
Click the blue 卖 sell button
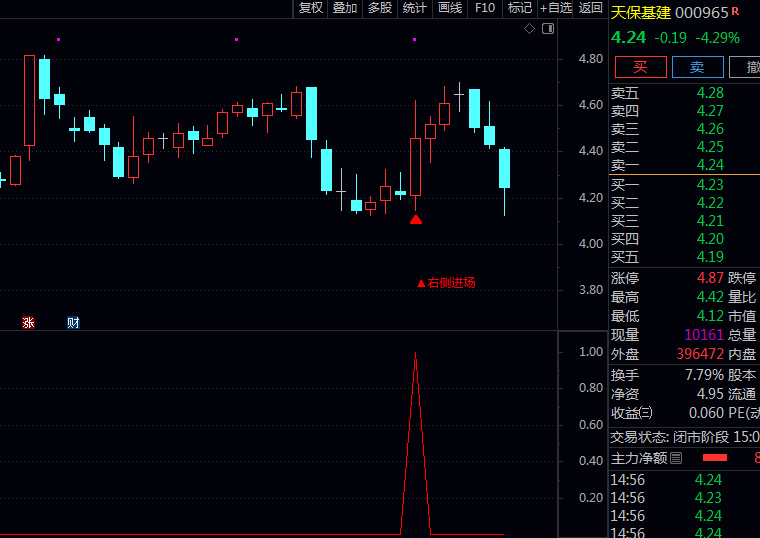point(697,67)
